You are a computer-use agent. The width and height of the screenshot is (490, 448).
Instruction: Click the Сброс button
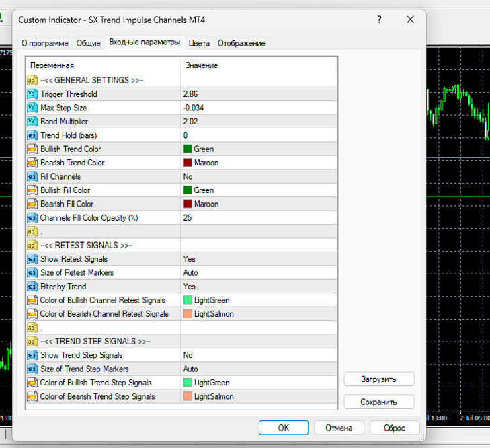click(x=394, y=428)
